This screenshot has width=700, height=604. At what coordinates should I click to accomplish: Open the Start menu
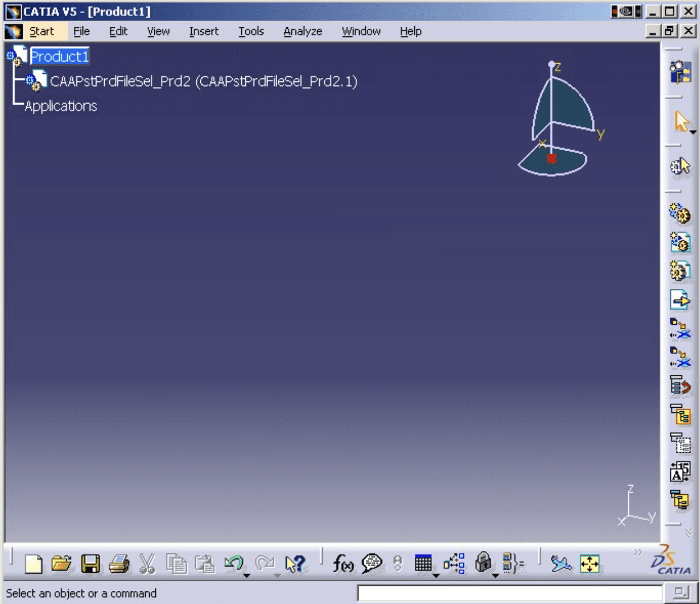pyautogui.click(x=42, y=31)
